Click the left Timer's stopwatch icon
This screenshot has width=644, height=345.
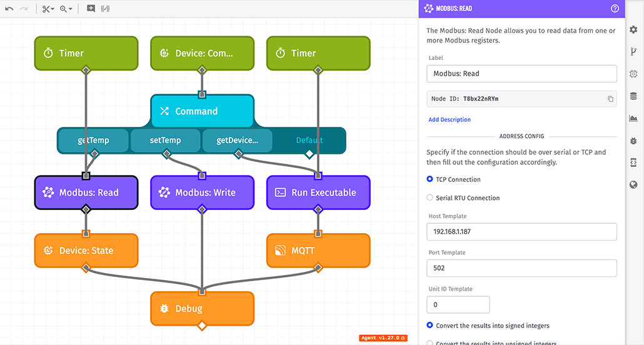pyautogui.click(x=48, y=53)
